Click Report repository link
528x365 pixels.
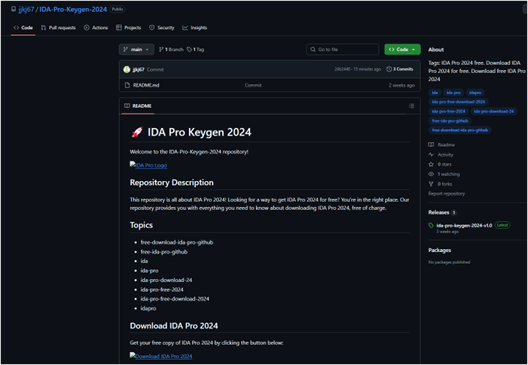(447, 194)
